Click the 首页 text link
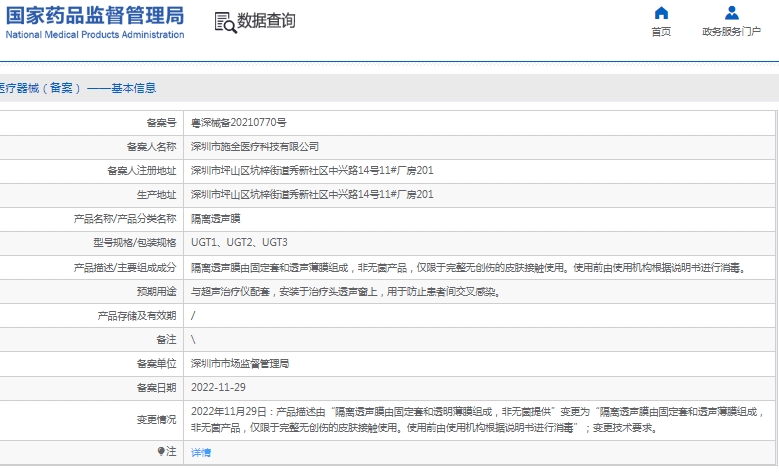 (x=661, y=32)
